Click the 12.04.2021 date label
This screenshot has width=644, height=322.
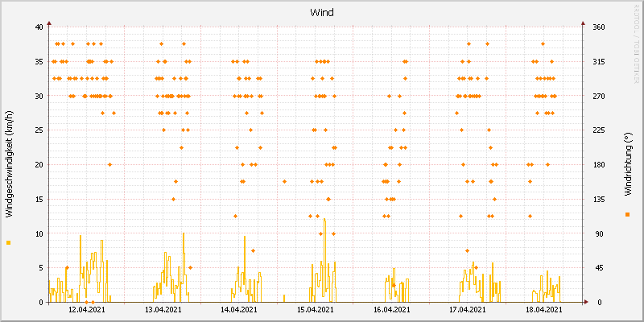click(x=86, y=309)
